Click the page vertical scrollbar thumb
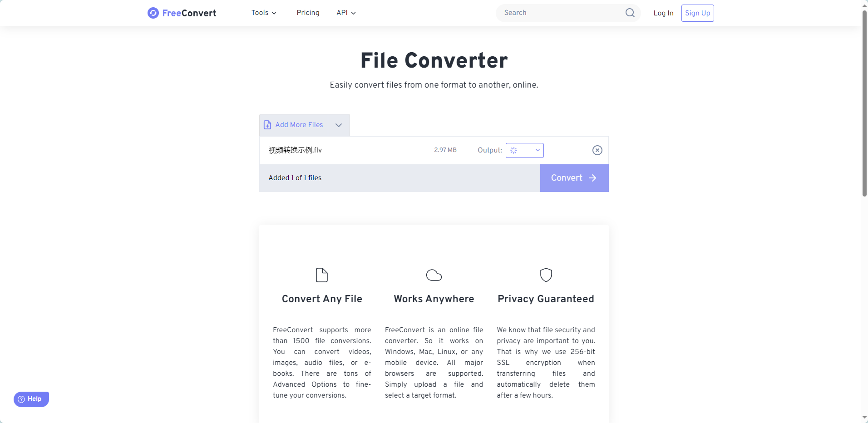 pyautogui.click(x=864, y=103)
